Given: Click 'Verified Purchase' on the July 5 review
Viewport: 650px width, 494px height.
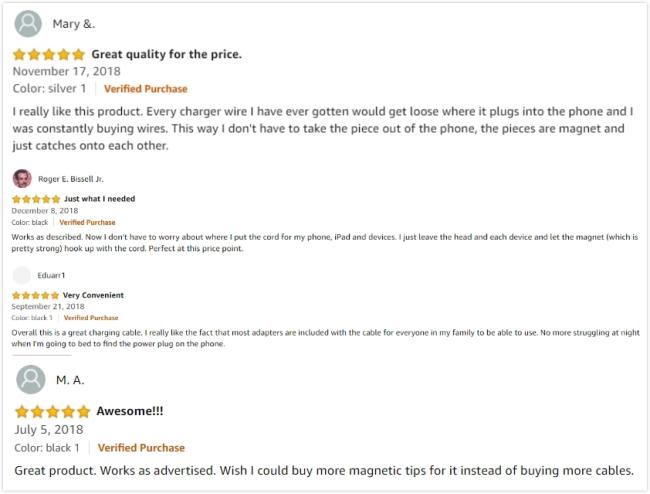Looking at the screenshot, I should (141, 448).
